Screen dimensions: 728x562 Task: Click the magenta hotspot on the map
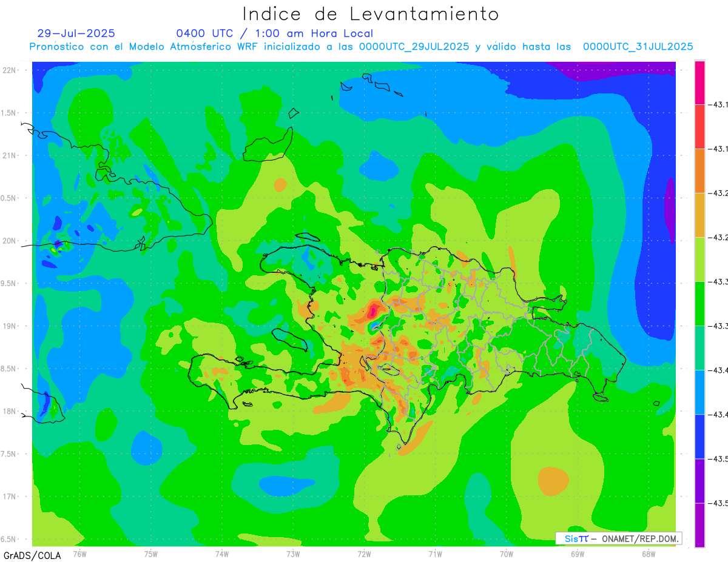click(x=372, y=312)
